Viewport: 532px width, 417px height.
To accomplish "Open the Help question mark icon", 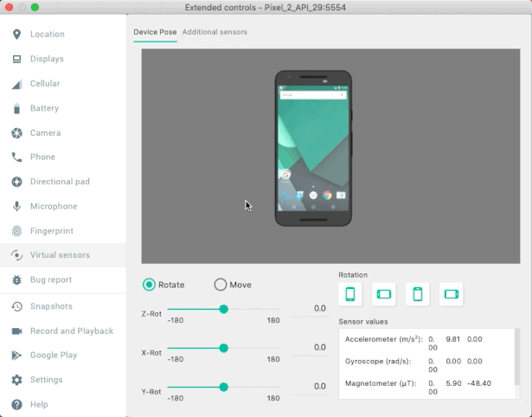I will (x=16, y=404).
